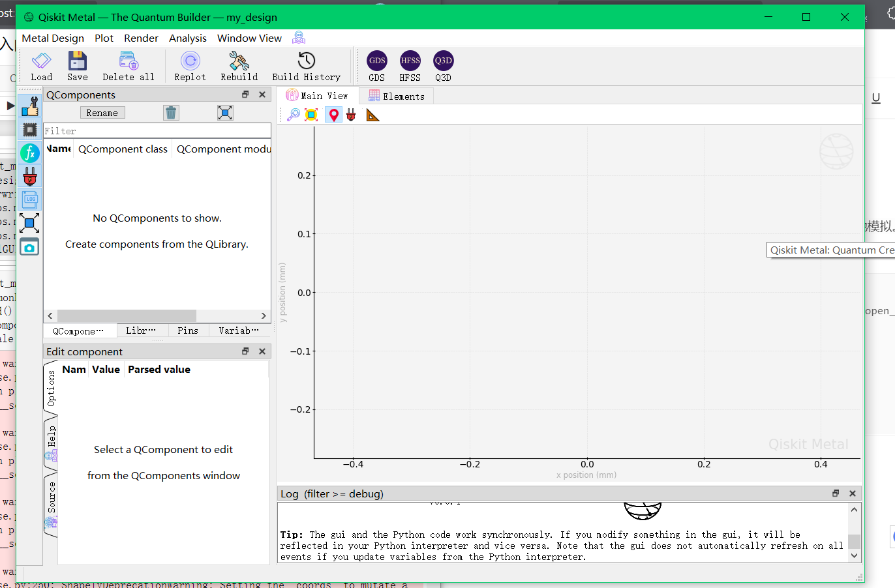
Task: Open the Plot menu
Action: 104,38
